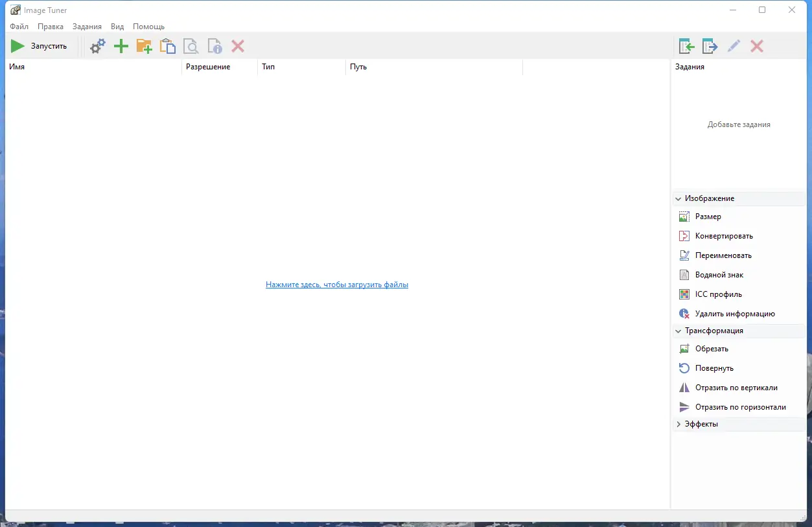The height and width of the screenshot is (527, 812).
Task: Add a folder using the folder-plus icon
Action: pos(144,46)
